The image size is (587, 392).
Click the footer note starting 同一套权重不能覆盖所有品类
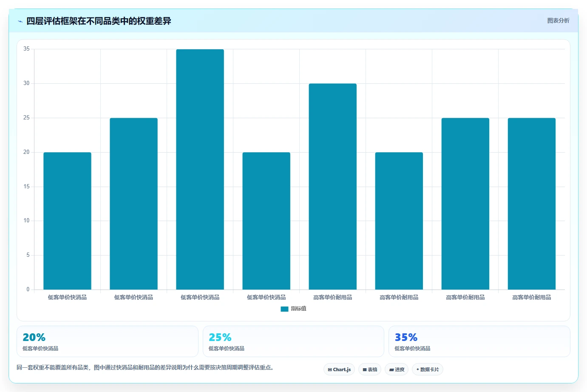145,367
